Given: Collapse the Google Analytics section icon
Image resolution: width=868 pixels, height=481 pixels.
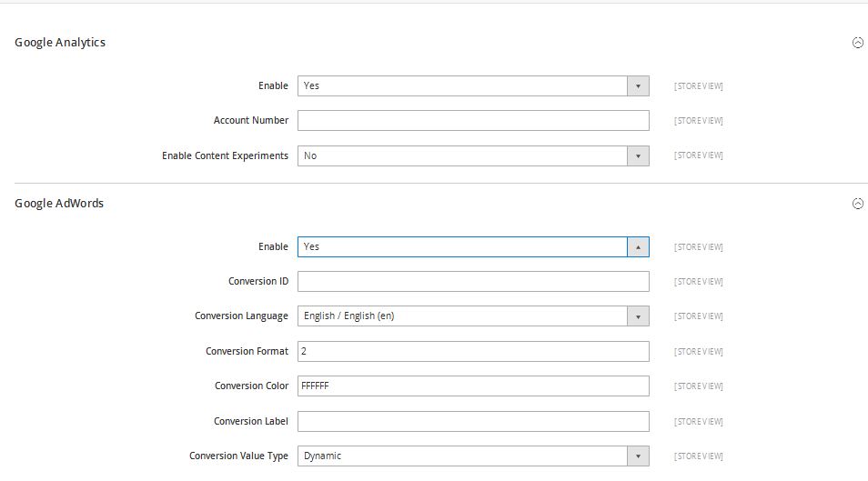Looking at the screenshot, I should point(857,43).
